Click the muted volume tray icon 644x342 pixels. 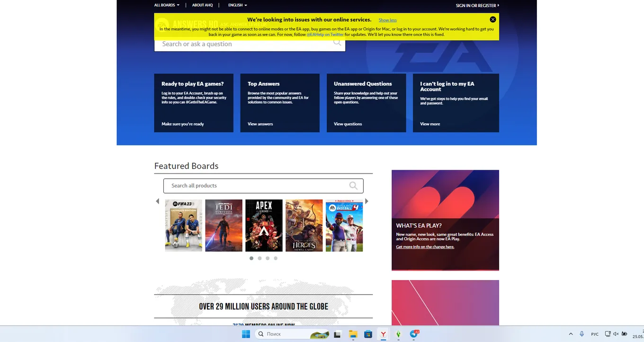(616, 334)
